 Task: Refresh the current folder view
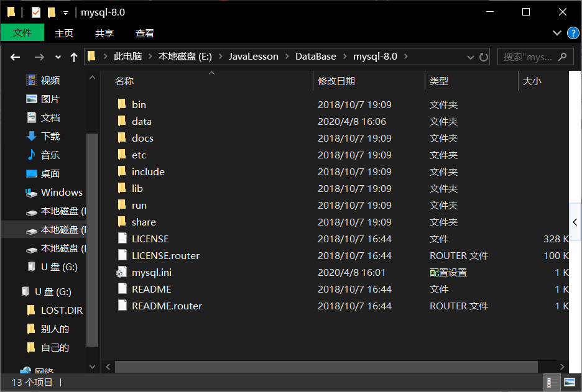(x=483, y=57)
